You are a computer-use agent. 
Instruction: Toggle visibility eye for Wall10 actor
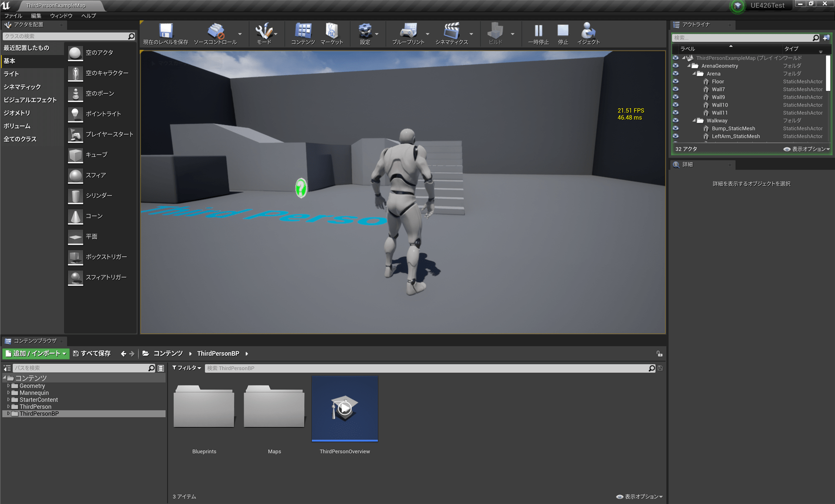pos(675,105)
